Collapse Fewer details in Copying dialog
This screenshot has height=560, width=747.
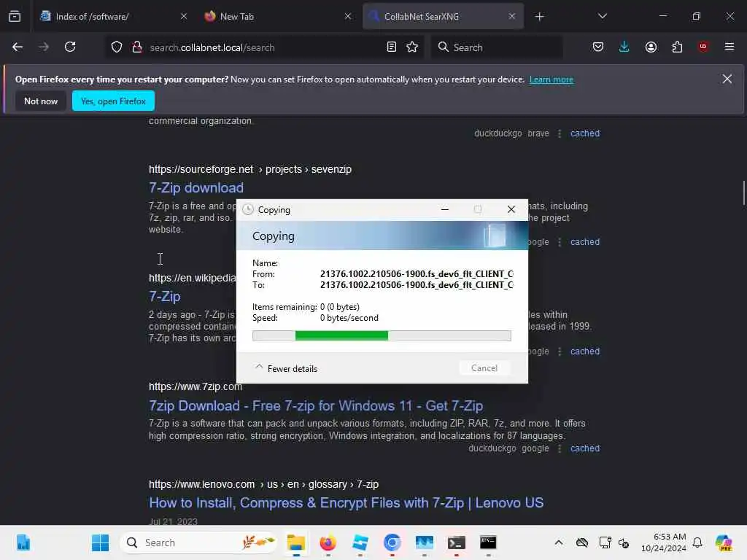pyautogui.click(x=286, y=368)
